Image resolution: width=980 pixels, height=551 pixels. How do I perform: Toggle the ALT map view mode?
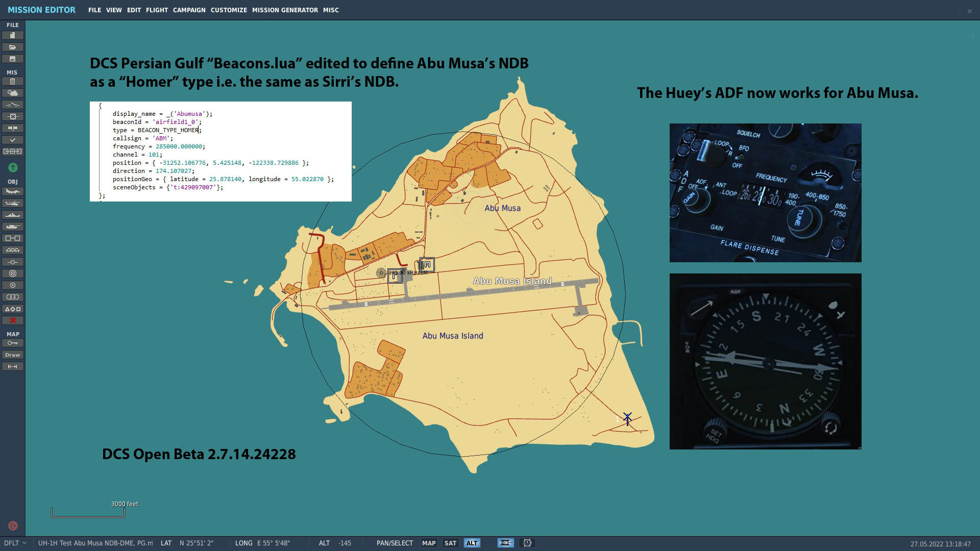472,543
